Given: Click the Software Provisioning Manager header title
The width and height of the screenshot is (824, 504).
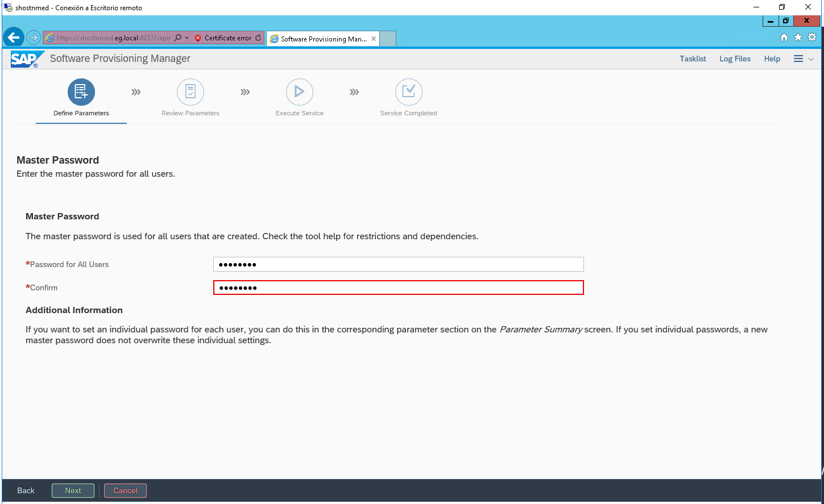Looking at the screenshot, I should pos(120,59).
